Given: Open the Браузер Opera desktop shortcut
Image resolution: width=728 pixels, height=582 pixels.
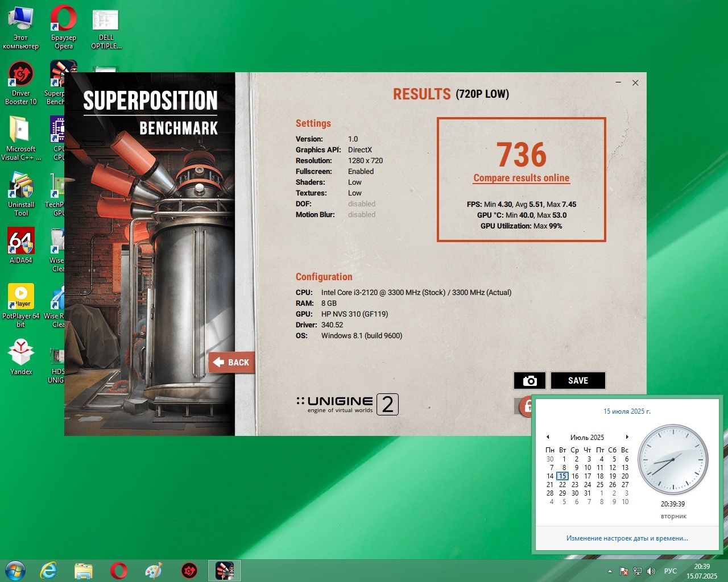Looking at the screenshot, I should (x=64, y=28).
